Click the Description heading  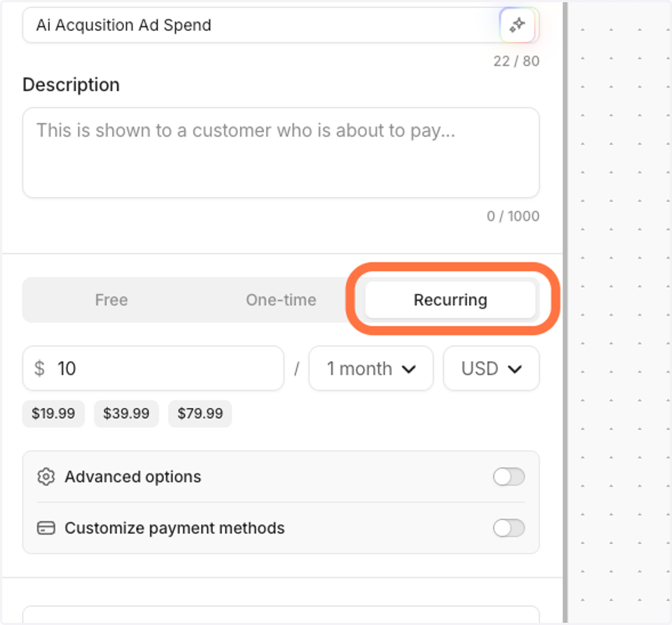[71, 85]
